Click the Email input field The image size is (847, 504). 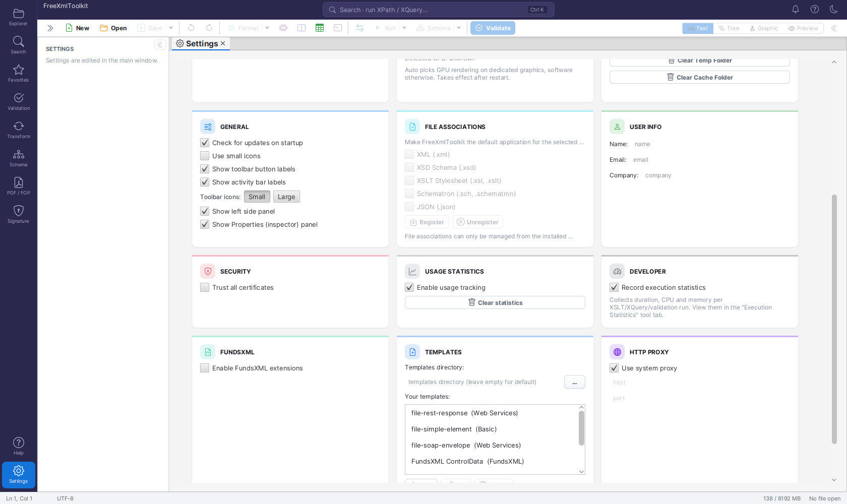point(710,160)
